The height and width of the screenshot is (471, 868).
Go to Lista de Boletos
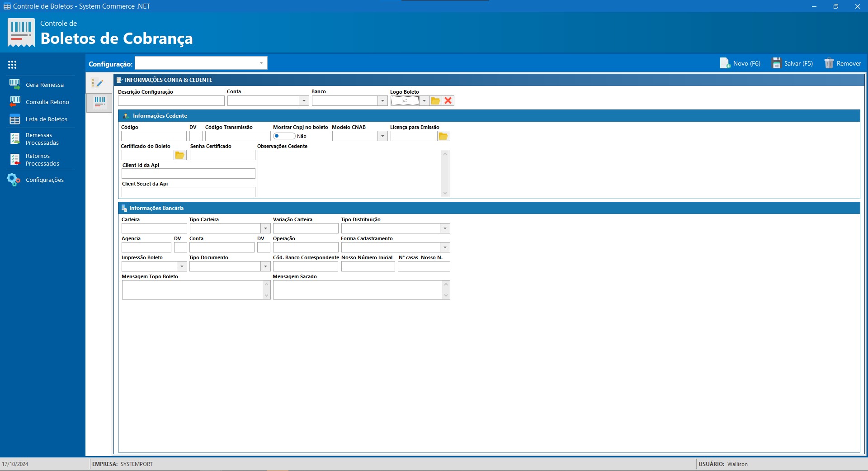tap(46, 119)
